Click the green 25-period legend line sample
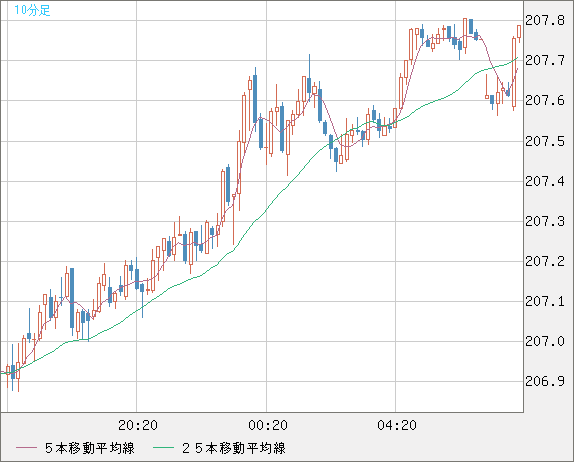This screenshot has height=462, width=574. (x=163, y=448)
